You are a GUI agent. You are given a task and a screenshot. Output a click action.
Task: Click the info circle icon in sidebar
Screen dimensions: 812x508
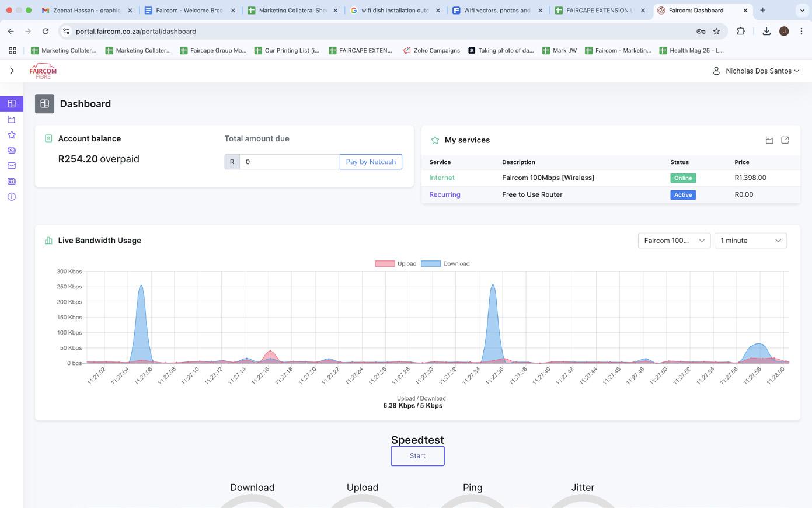click(x=12, y=197)
